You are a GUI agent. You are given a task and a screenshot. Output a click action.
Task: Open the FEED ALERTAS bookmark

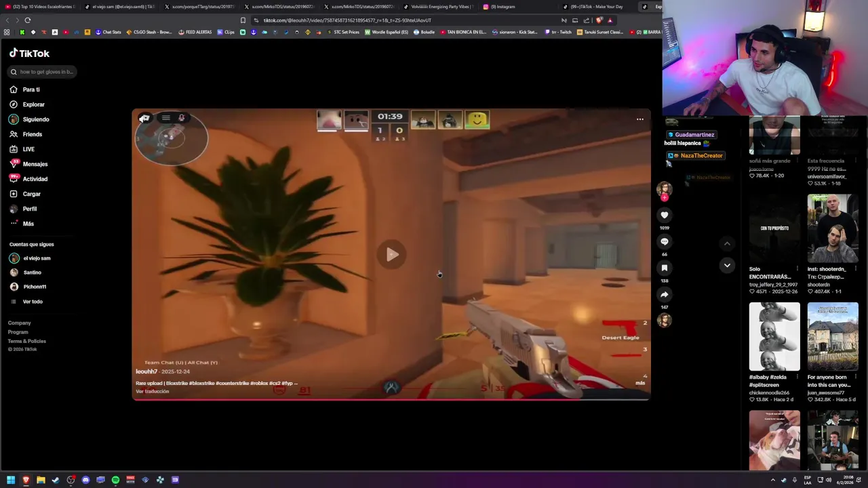195,32
